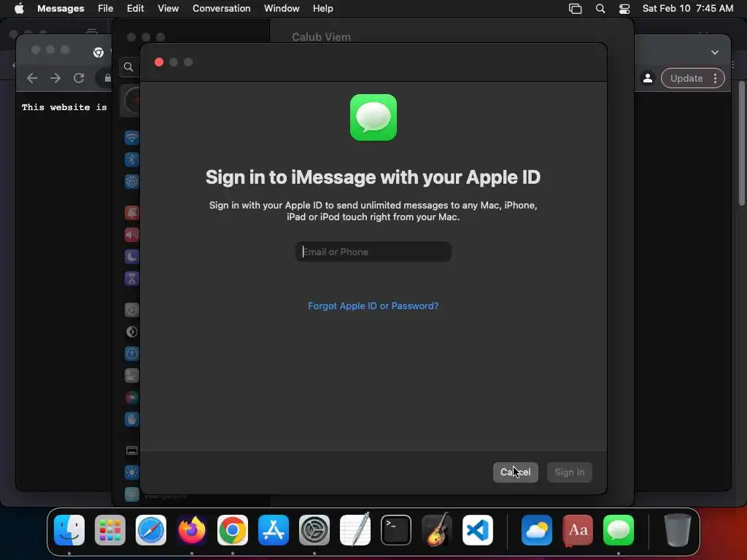This screenshot has width=747, height=560.
Task: Switch to Google Chrome in the Dock
Action: 233,530
